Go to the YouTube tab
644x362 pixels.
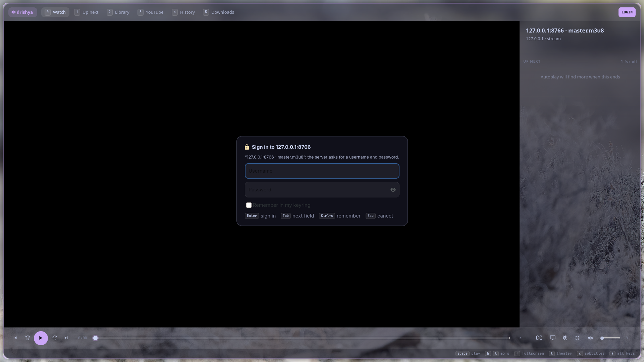pos(151,12)
